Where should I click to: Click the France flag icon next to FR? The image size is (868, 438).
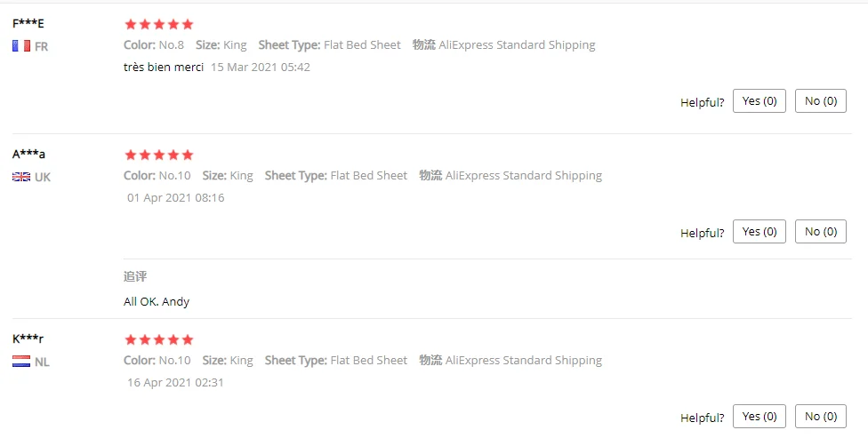click(x=21, y=46)
